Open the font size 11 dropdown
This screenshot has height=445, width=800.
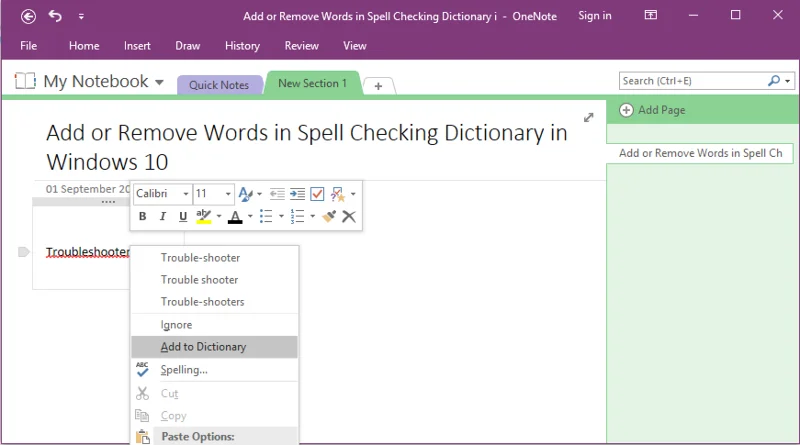tap(228, 194)
